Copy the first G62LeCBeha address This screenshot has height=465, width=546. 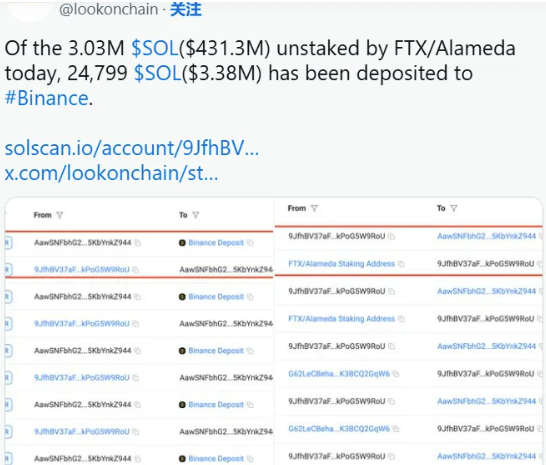[396, 374]
